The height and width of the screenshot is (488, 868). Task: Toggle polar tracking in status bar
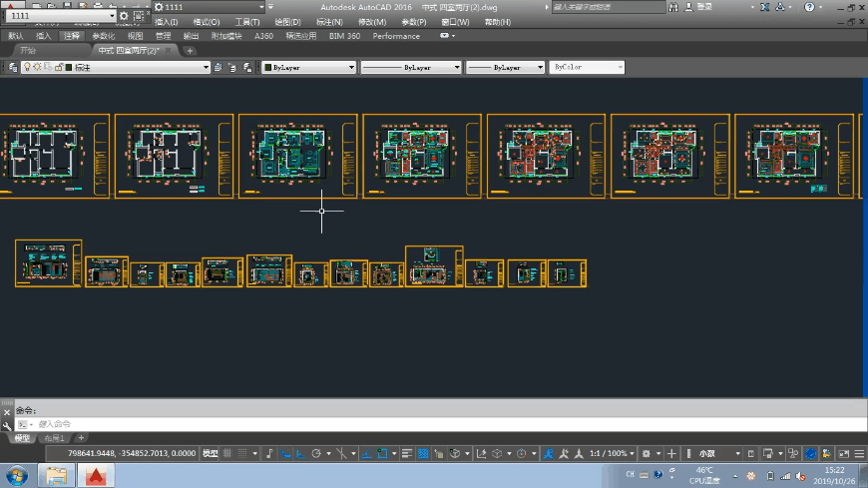pos(316,454)
